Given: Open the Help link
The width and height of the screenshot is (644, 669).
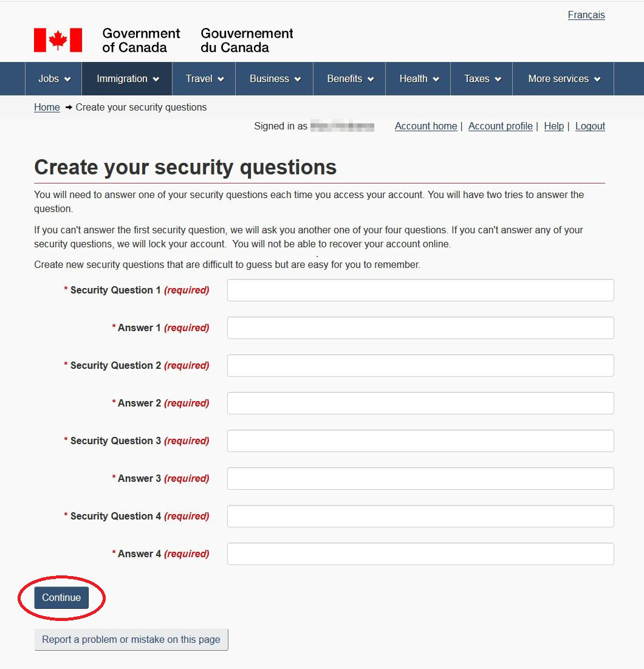Looking at the screenshot, I should pyautogui.click(x=553, y=126).
